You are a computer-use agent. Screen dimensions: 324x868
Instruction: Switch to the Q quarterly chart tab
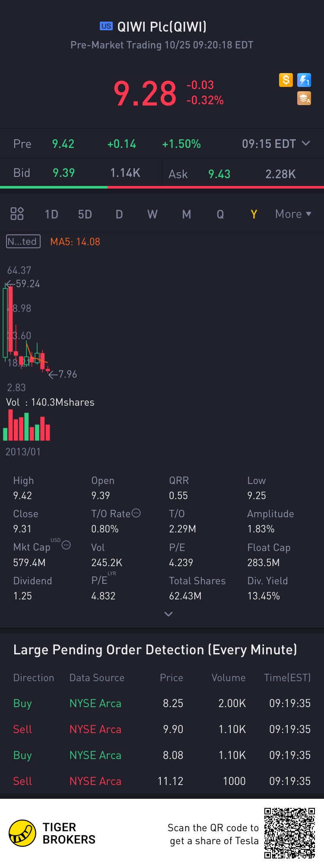220,215
